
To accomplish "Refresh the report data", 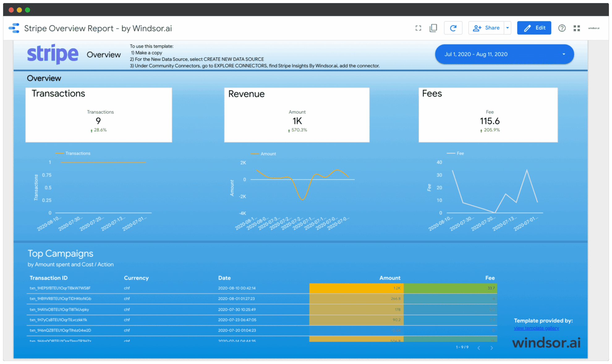I will (453, 28).
